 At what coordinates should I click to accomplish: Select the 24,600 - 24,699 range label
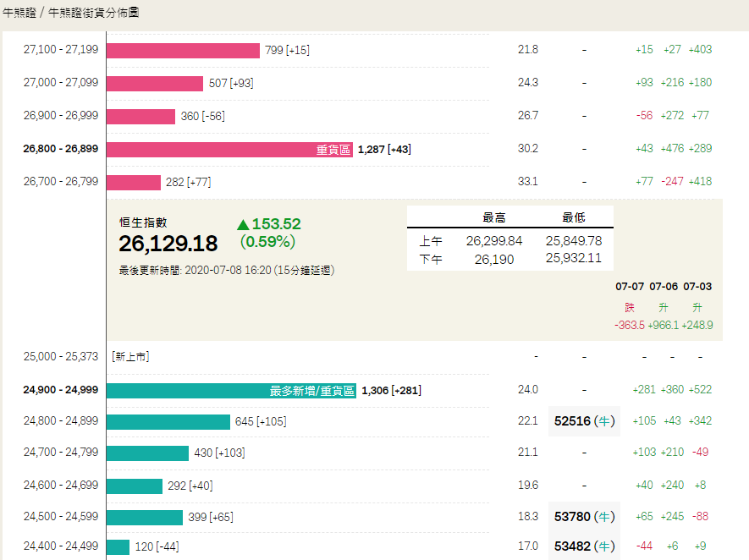pos(61,485)
